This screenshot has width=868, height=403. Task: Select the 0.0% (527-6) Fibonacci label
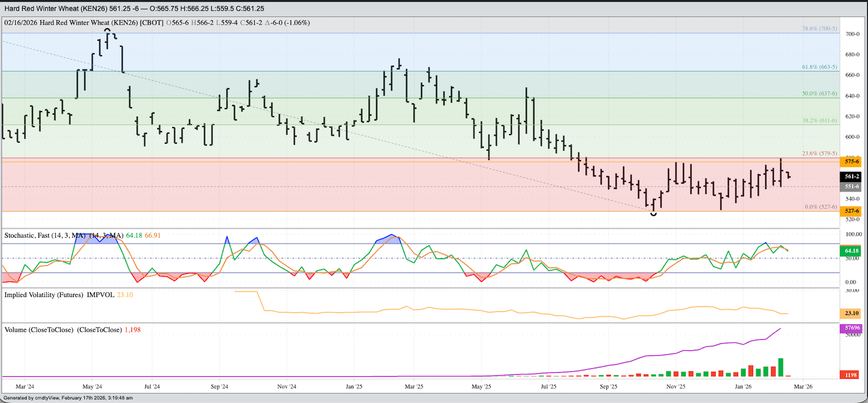pos(821,207)
